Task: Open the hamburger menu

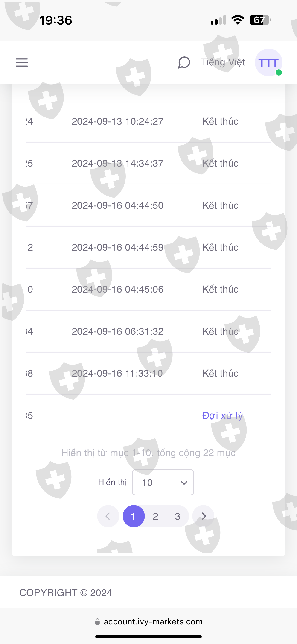Action: coord(22,62)
